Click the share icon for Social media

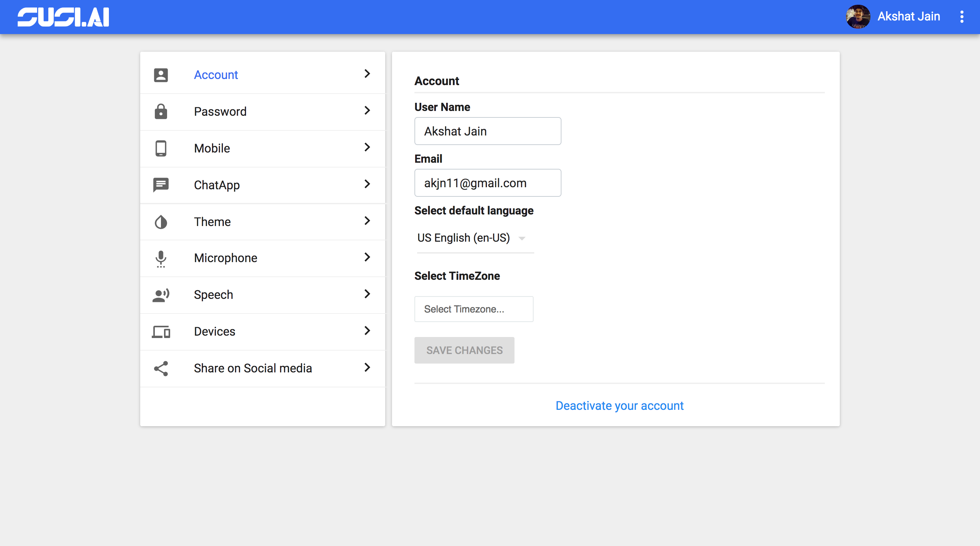161,368
